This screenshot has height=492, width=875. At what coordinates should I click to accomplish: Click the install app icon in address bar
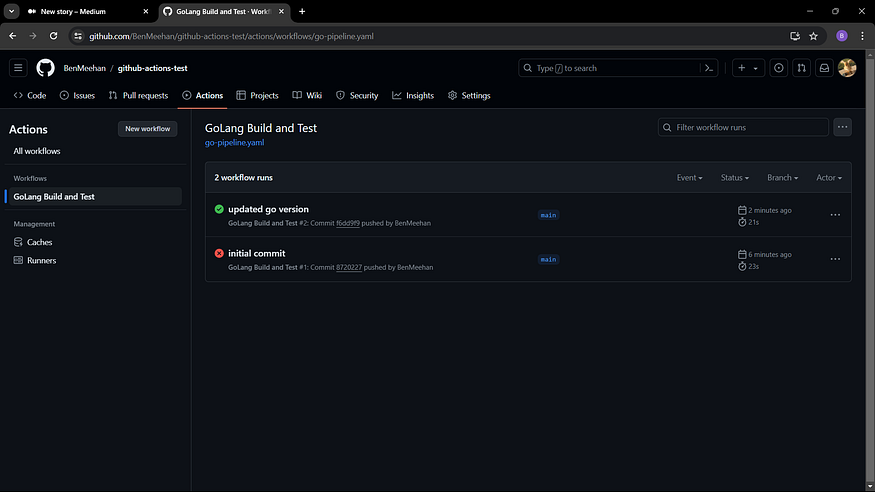tap(795, 36)
